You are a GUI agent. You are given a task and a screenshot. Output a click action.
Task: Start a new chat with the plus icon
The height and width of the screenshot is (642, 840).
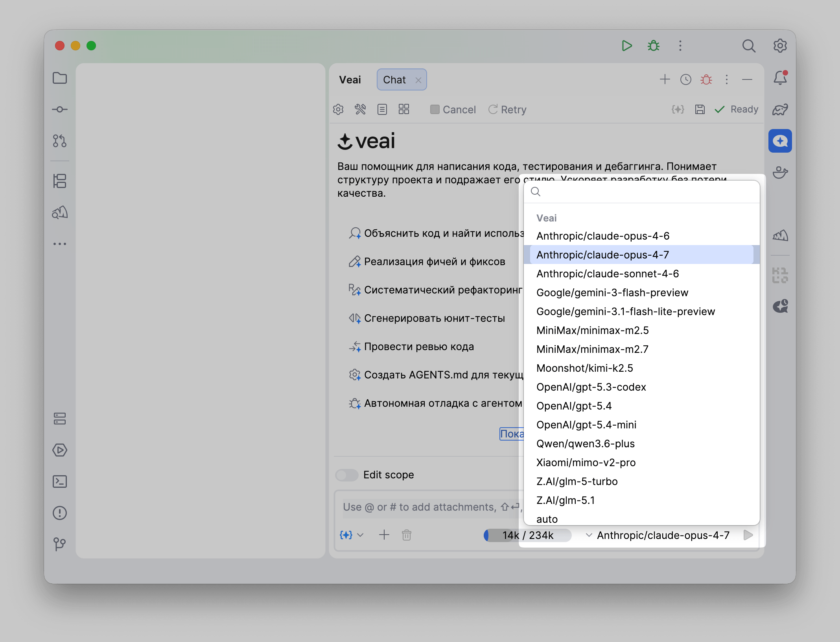[665, 79]
